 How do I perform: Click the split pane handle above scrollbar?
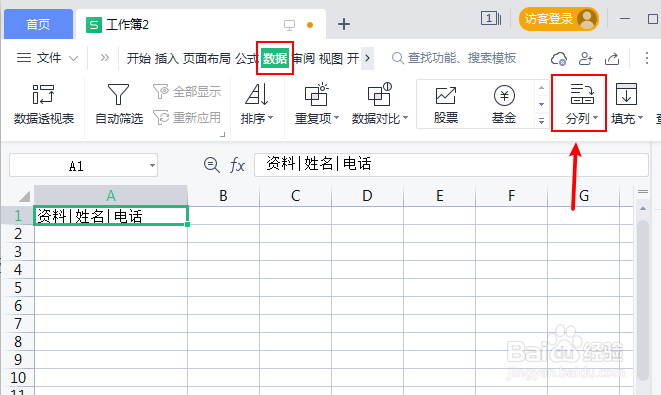643,192
